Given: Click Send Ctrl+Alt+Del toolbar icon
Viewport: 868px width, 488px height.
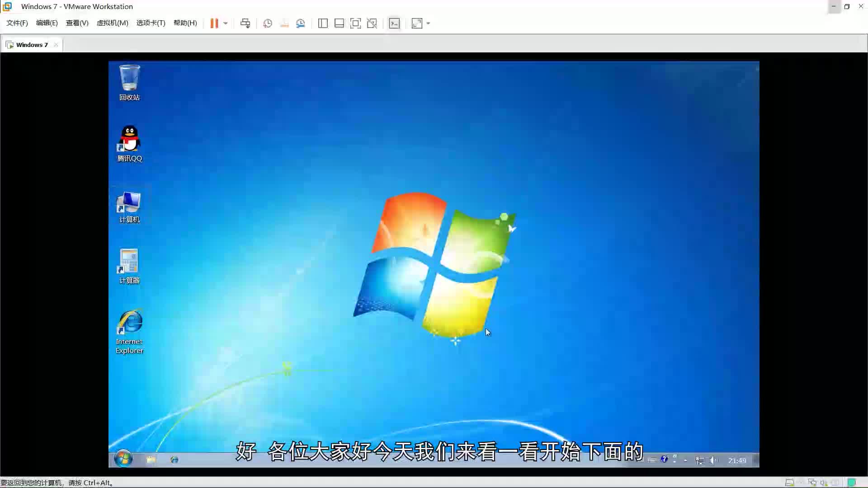Looking at the screenshot, I should coord(245,23).
